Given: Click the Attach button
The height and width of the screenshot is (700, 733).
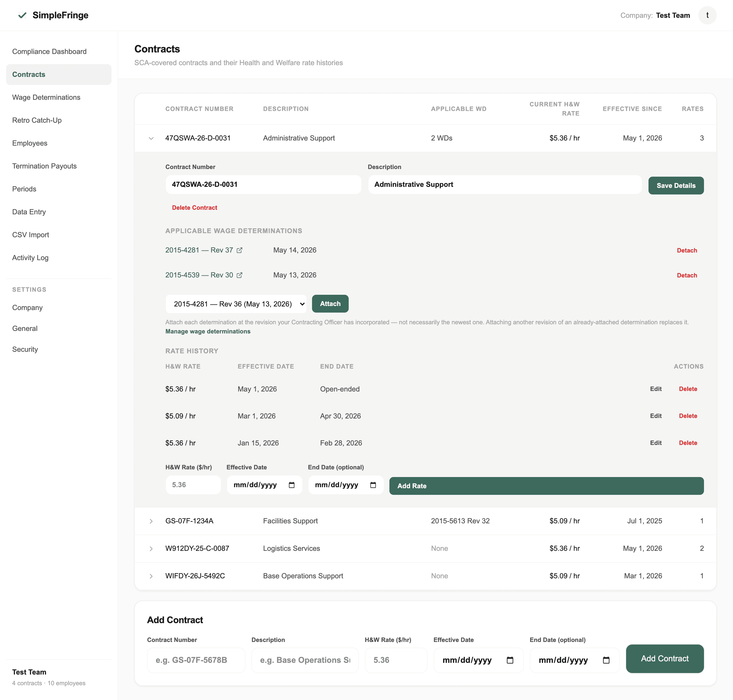Looking at the screenshot, I should pos(330,304).
